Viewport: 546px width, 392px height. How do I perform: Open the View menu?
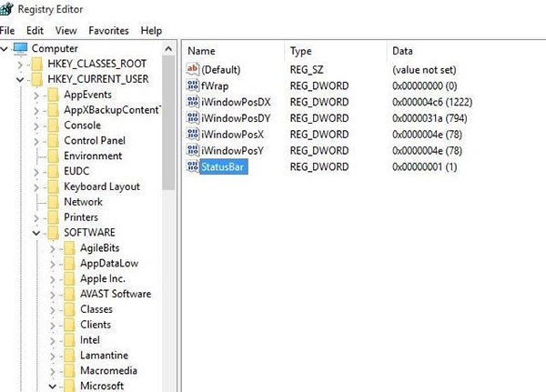[x=65, y=30]
